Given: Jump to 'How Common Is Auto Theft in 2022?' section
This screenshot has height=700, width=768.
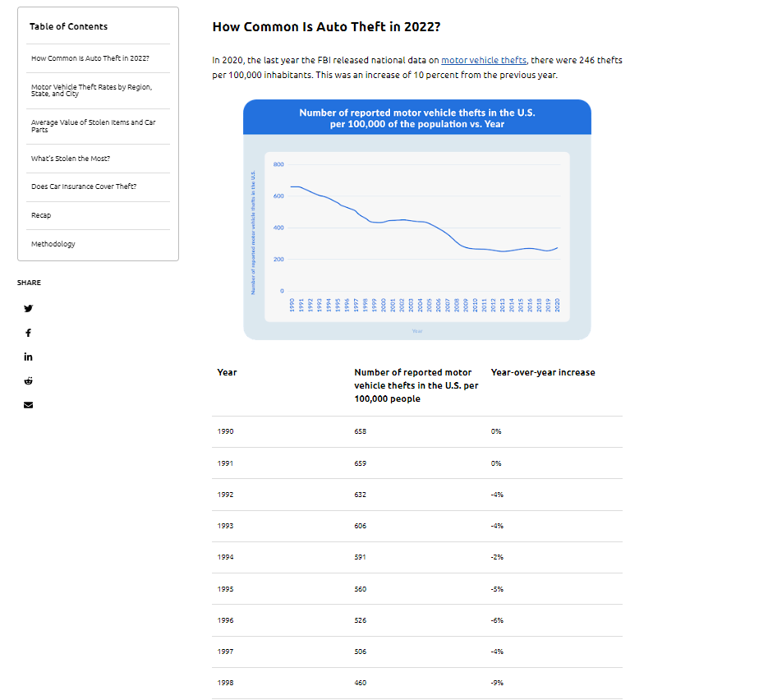Looking at the screenshot, I should click(90, 58).
